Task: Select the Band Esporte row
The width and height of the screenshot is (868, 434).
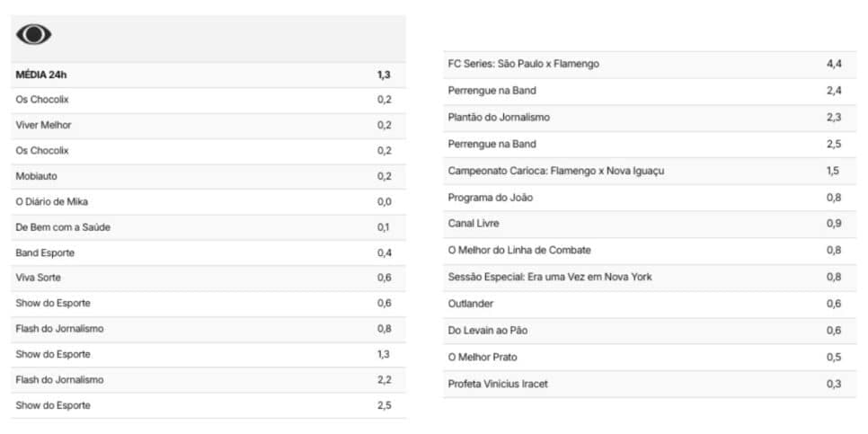Action: [208, 253]
